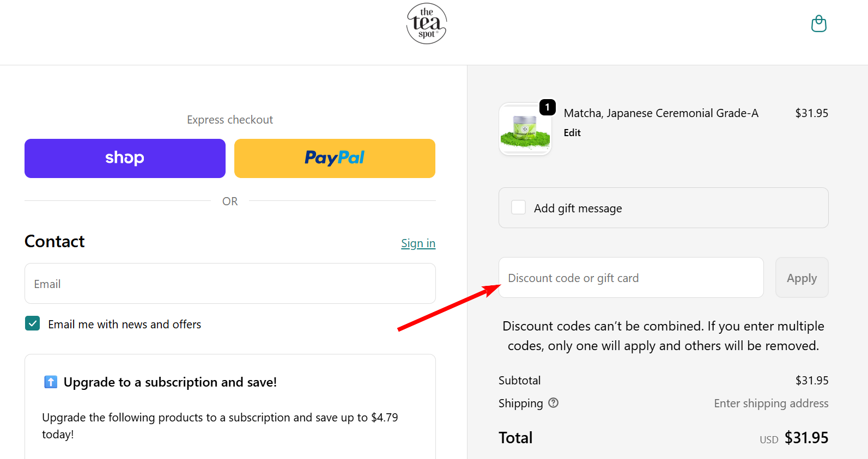This screenshot has height=459, width=868.
Task: Uncheck Email me with news and offers
Action: tap(32, 323)
